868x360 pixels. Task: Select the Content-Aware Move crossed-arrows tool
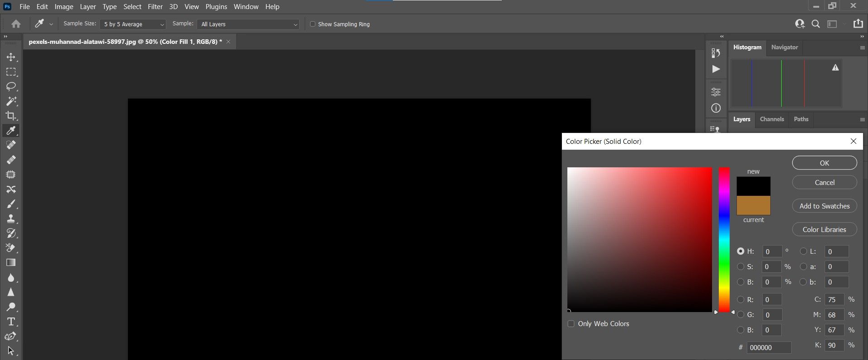tap(11, 189)
